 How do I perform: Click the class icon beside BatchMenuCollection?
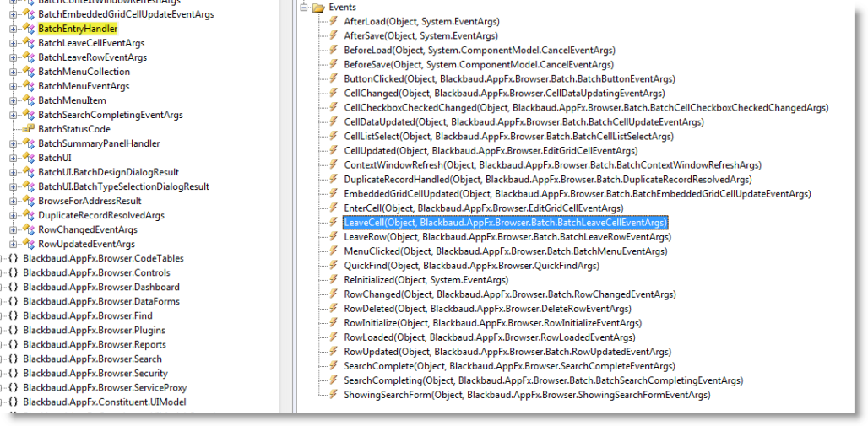(28, 72)
